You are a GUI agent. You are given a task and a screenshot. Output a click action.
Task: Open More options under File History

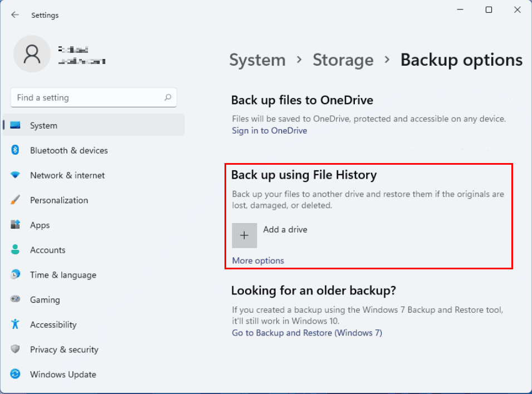click(x=258, y=260)
